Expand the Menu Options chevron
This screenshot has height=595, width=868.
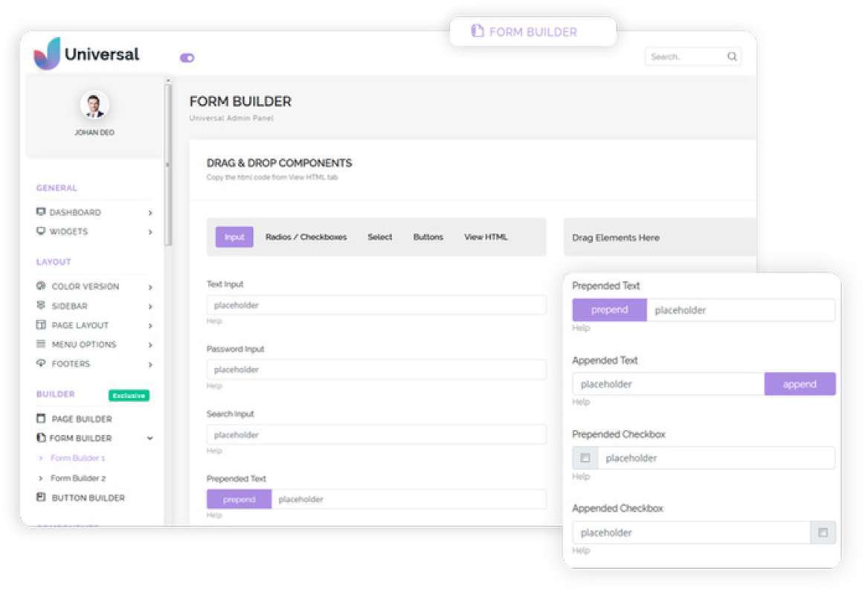[150, 345]
